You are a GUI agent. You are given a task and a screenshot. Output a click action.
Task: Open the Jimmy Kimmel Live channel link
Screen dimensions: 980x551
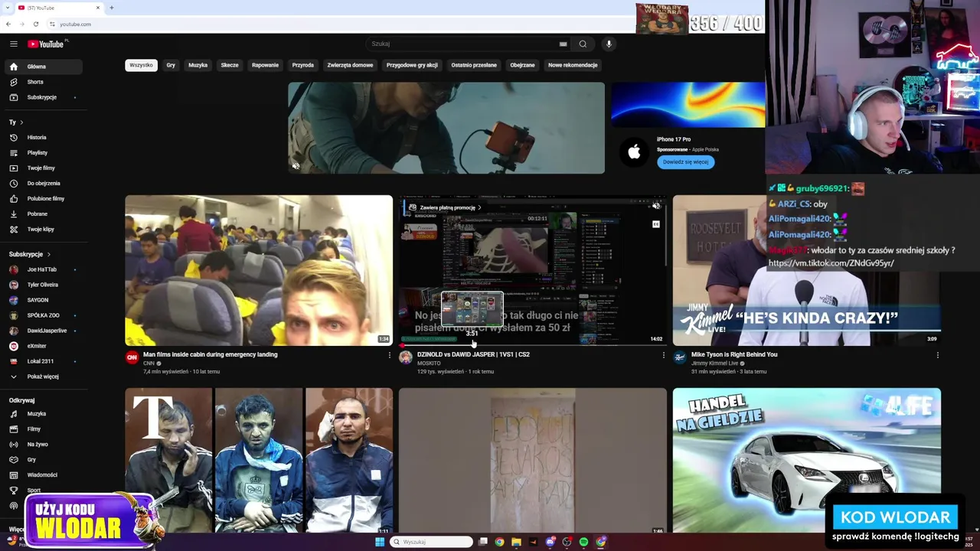(715, 364)
